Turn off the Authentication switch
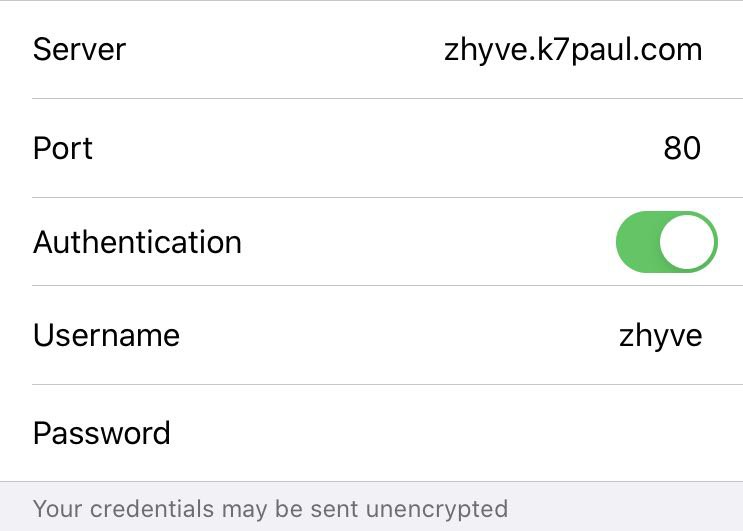The width and height of the screenshot is (743, 531). tap(666, 242)
